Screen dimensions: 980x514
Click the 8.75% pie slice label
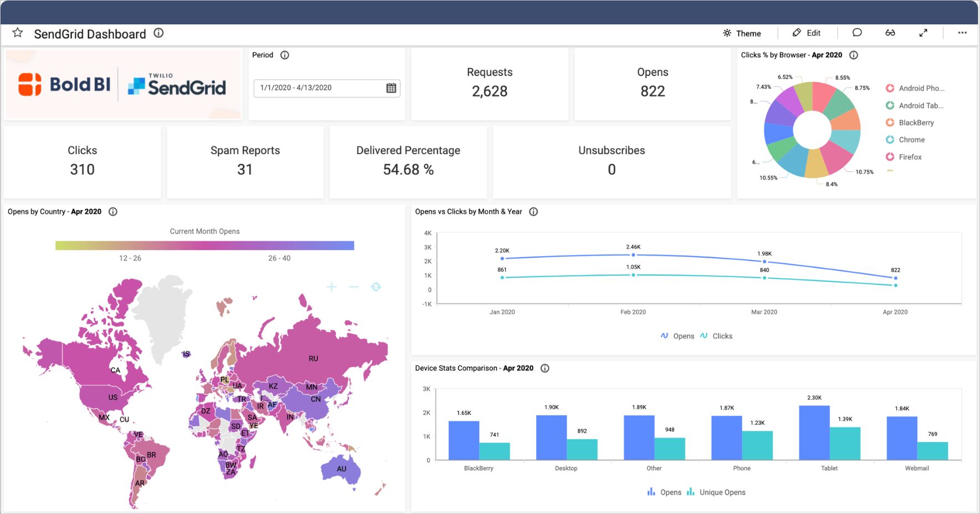(x=862, y=88)
